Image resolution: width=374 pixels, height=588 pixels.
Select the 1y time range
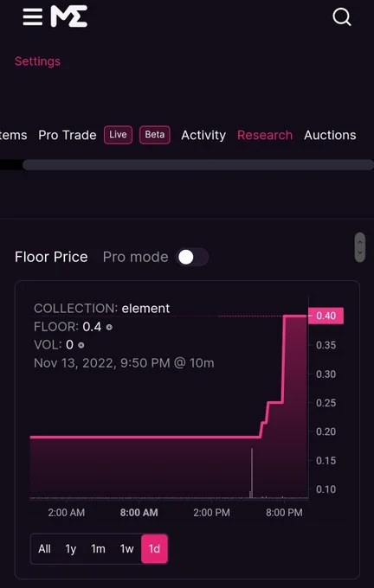tap(71, 549)
